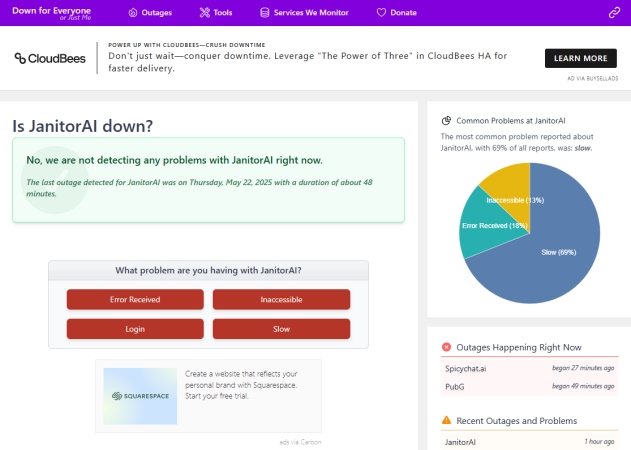This screenshot has height=450, width=631.
Task: Open the PubG outage entry
Action: pyautogui.click(x=456, y=385)
